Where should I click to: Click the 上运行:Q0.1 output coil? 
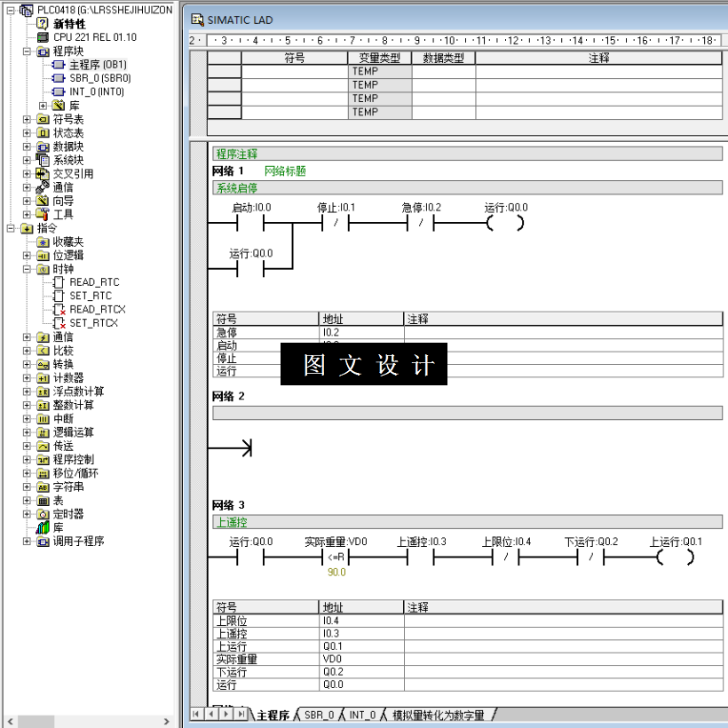pos(675,558)
